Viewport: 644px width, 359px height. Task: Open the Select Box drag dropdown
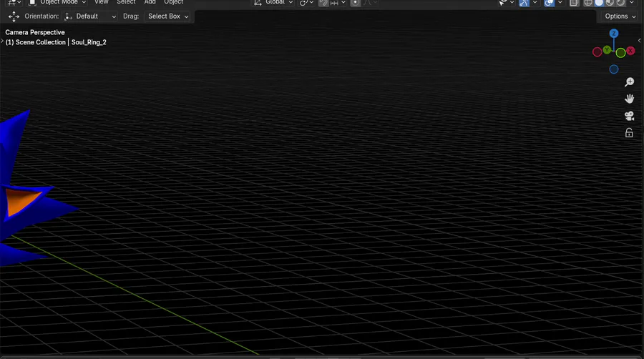168,16
